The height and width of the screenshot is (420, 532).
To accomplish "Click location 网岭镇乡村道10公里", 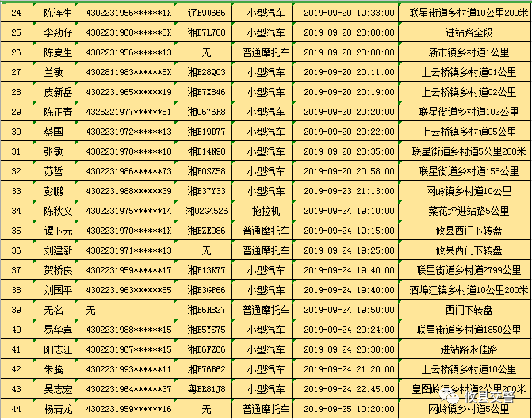I will point(469,191).
